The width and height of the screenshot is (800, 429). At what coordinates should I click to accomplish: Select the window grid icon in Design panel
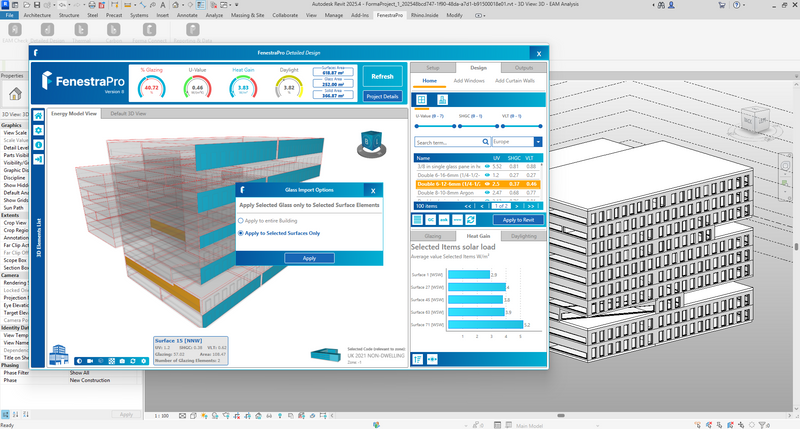(421, 99)
